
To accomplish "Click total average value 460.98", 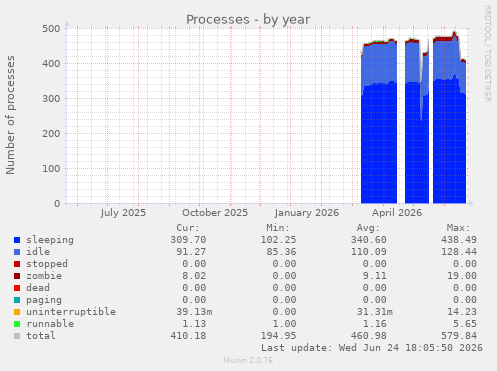I will coord(369,336).
